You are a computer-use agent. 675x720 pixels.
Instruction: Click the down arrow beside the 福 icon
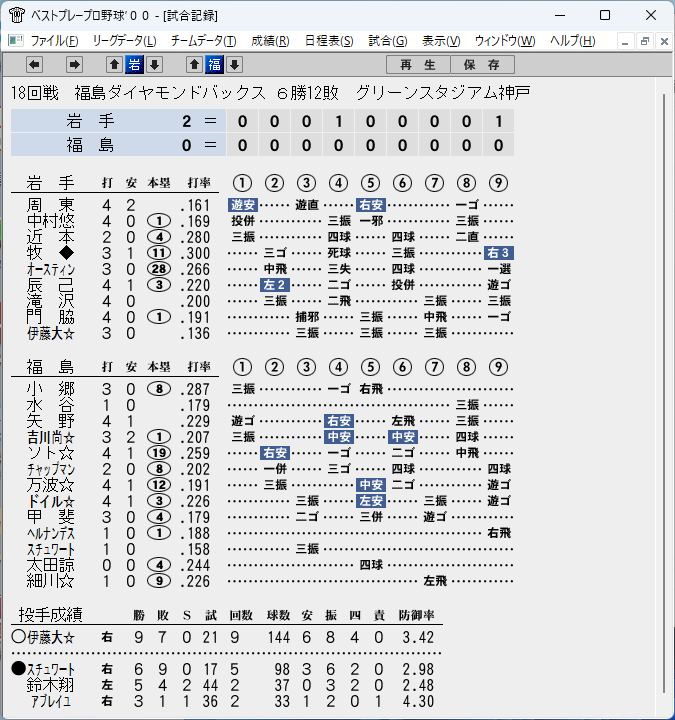(x=235, y=65)
